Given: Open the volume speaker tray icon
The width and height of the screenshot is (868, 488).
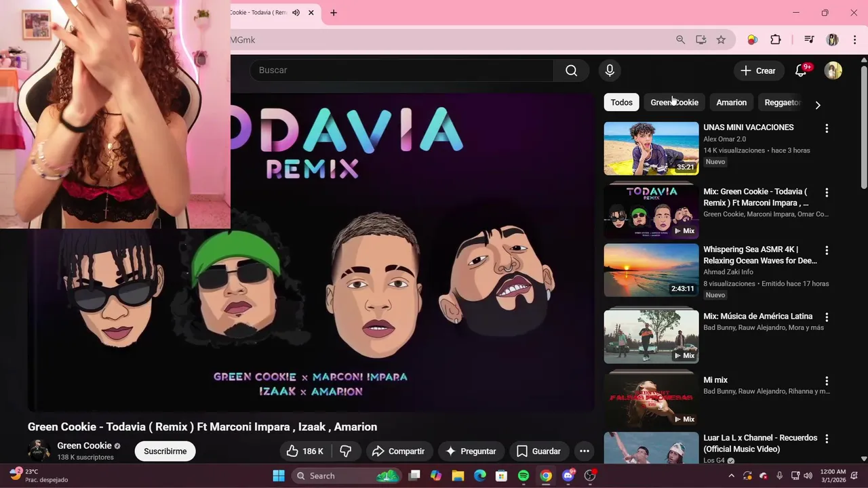Looking at the screenshot, I should tap(808, 476).
